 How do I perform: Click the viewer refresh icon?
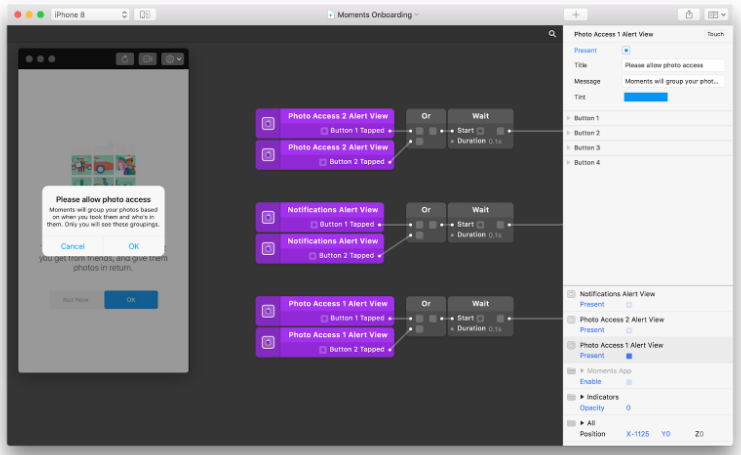pyautogui.click(x=125, y=59)
